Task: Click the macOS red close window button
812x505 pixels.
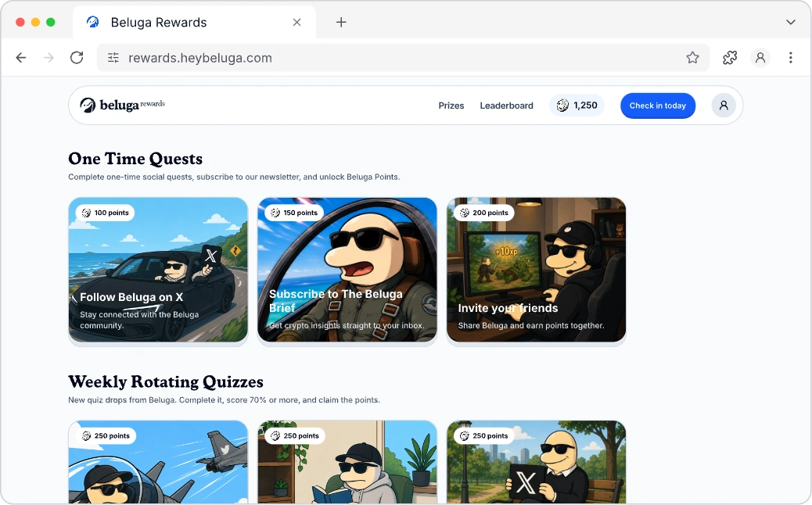Action: pos(20,22)
